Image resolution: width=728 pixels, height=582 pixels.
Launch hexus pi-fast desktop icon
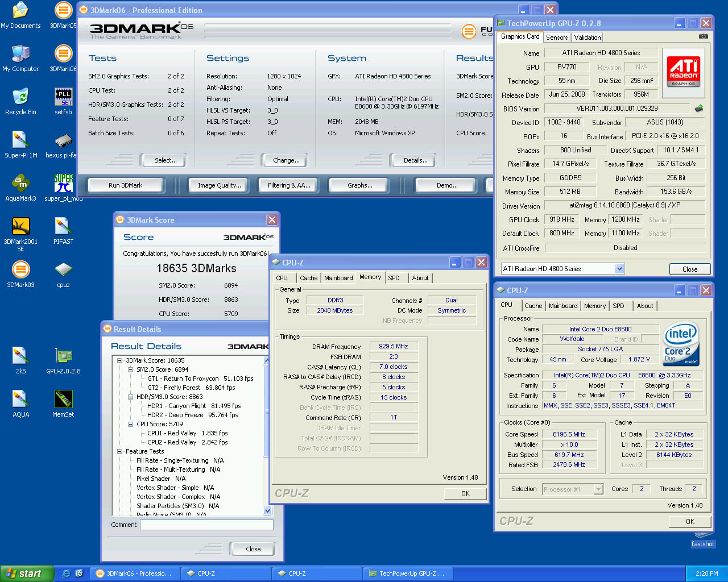click(x=61, y=145)
